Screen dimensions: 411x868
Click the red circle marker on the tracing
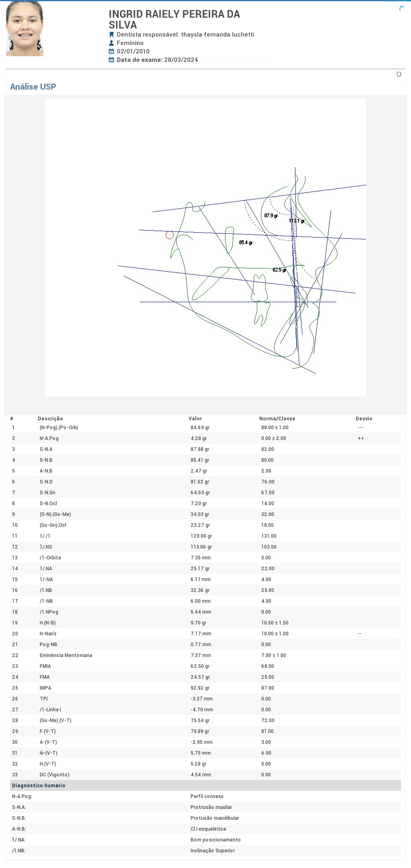170,235
